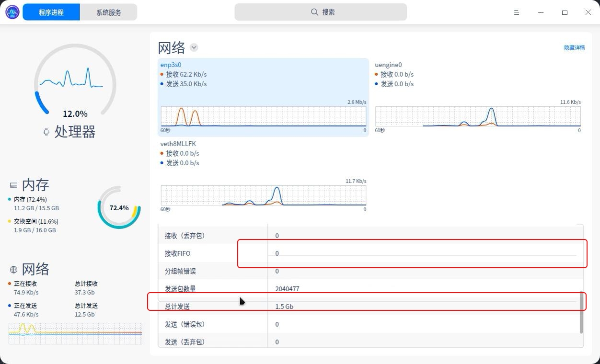
Task: Click the 11.2 GB / 15.5 GB text
Action: click(36, 208)
